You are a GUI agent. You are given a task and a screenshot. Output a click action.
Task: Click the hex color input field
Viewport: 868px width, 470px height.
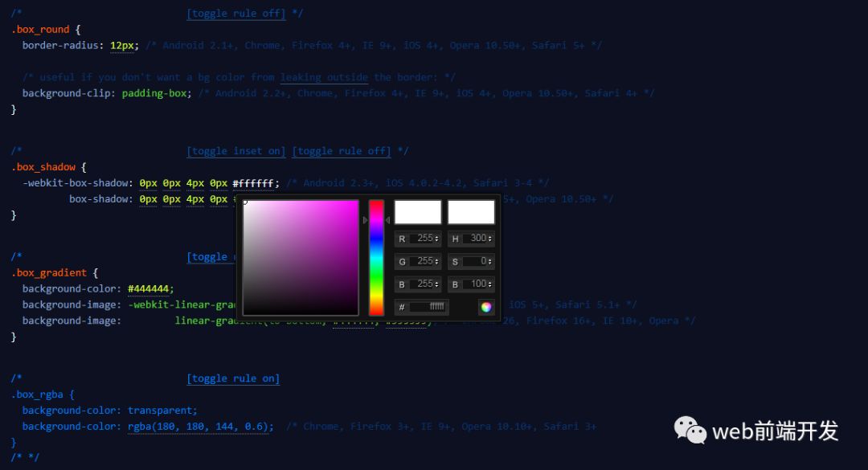click(428, 307)
